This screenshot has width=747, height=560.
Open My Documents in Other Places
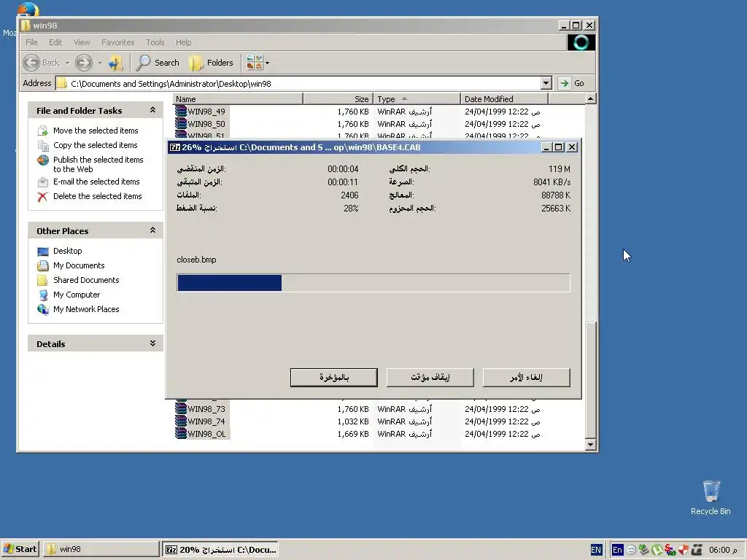pyautogui.click(x=79, y=265)
